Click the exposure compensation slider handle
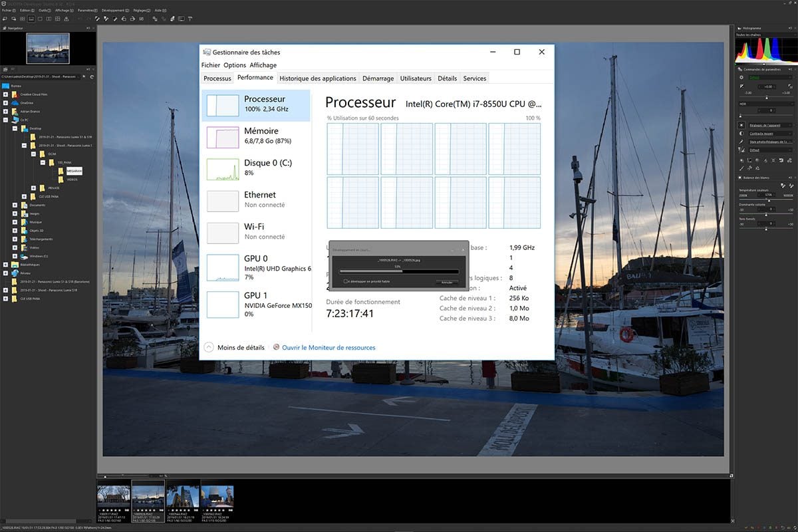 pyautogui.click(x=767, y=98)
